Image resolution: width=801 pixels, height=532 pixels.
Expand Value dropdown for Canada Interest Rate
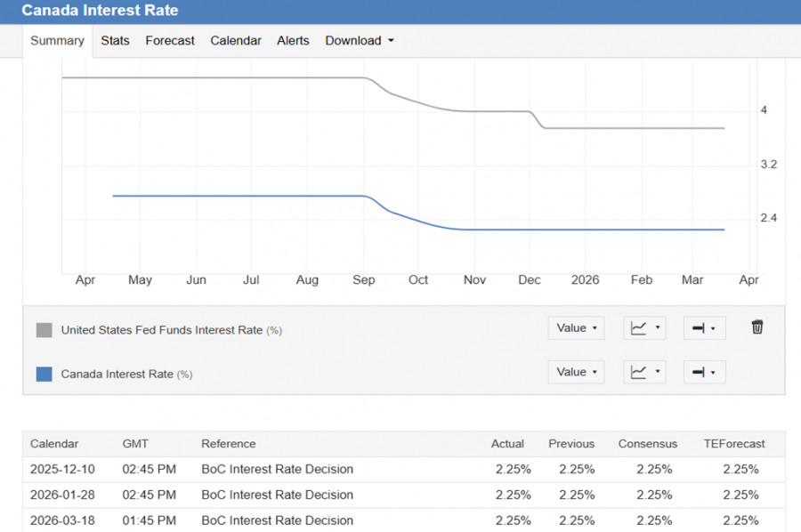[576, 373]
